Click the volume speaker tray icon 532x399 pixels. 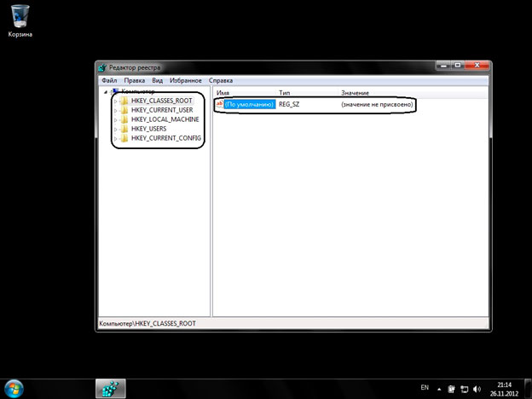click(x=476, y=388)
